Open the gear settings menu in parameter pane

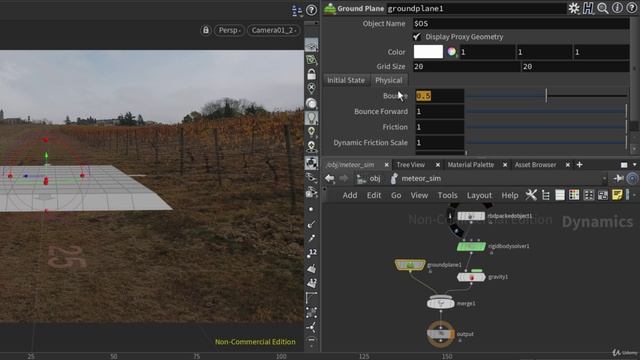tap(574, 8)
